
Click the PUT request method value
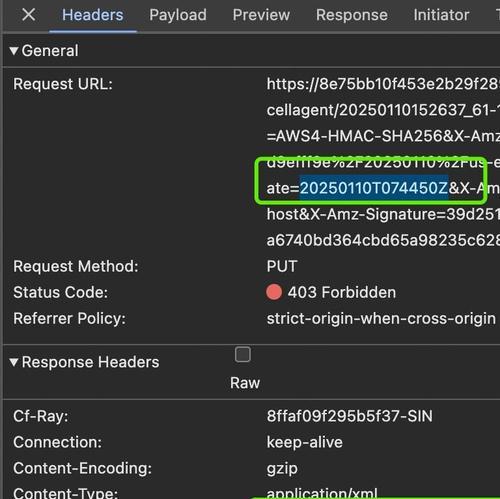tap(282, 266)
